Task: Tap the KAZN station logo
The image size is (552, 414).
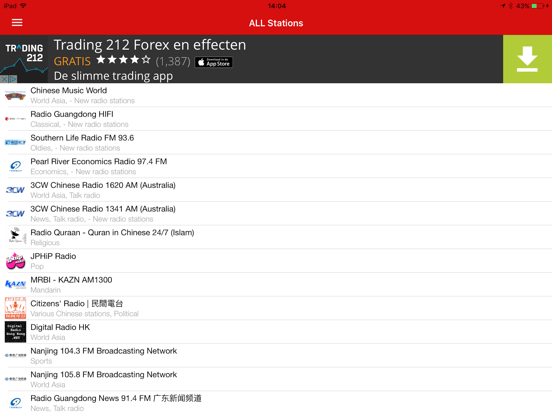Action: click(x=15, y=284)
